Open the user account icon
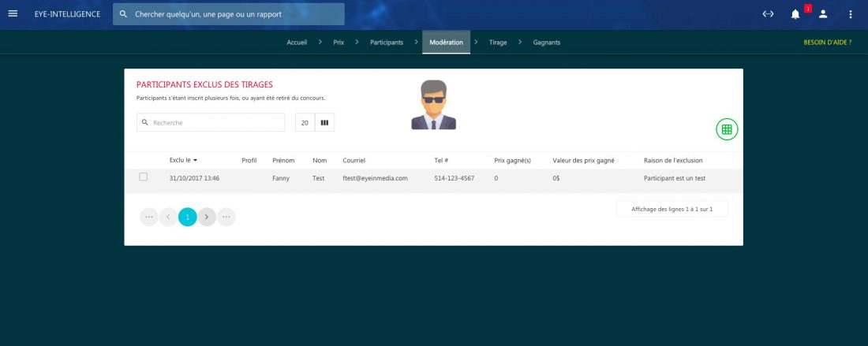 (x=823, y=14)
